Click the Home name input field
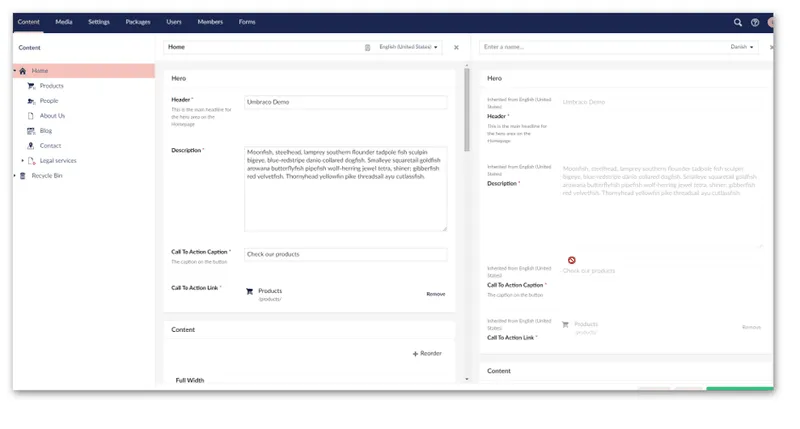Image resolution: width=800 pixels, height=429 pixels. (263, 47)
